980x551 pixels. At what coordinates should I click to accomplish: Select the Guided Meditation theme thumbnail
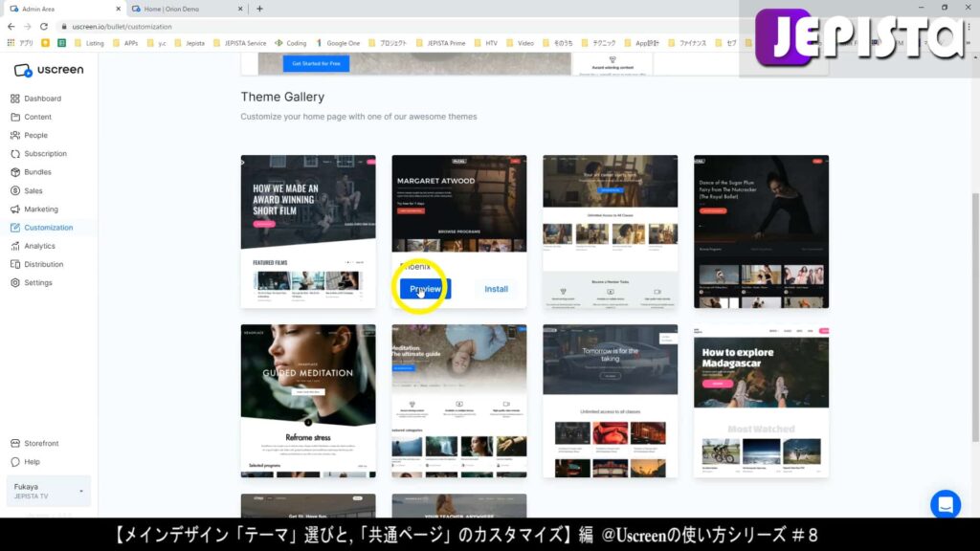point(308,401)
